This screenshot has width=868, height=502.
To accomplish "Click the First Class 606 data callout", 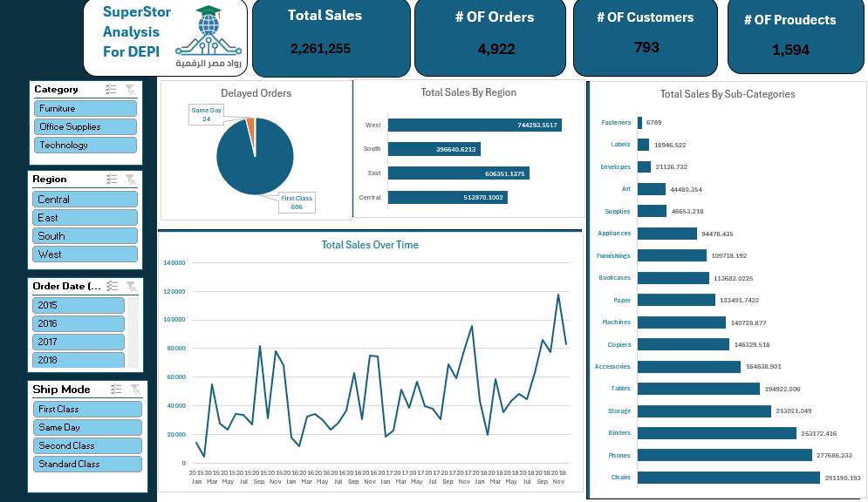I will (297, 202).
